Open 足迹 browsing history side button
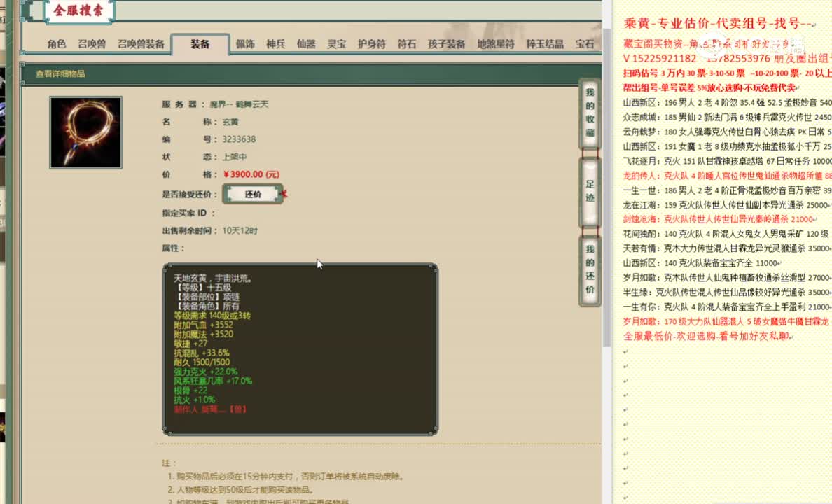Viewport: 832px width, 504px height. pos(590,191)
